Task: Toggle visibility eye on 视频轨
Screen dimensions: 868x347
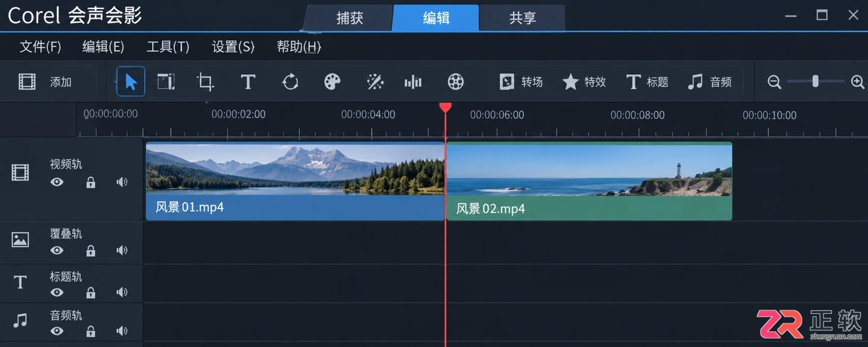Action: pyautogui.click(x=57, y=182)
